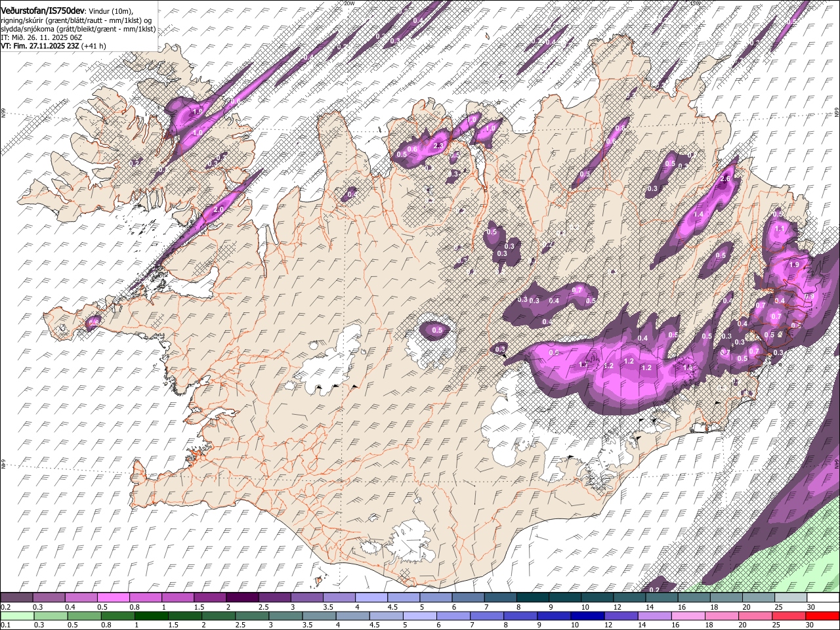Click the bright pink swatch starting at 0.5, snow scale
Screen dimensions: 840x630
(x=113, y=598)
